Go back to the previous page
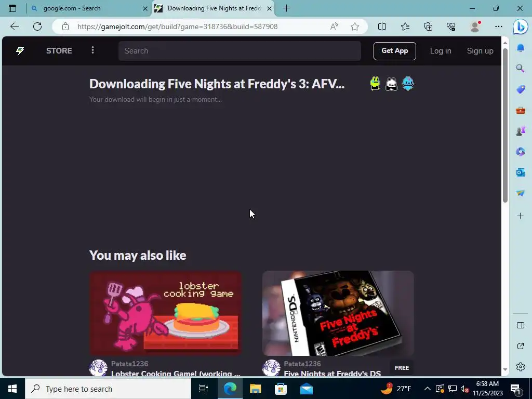The height and width of the screenshot is (399, 532). (x=14, y=26)
